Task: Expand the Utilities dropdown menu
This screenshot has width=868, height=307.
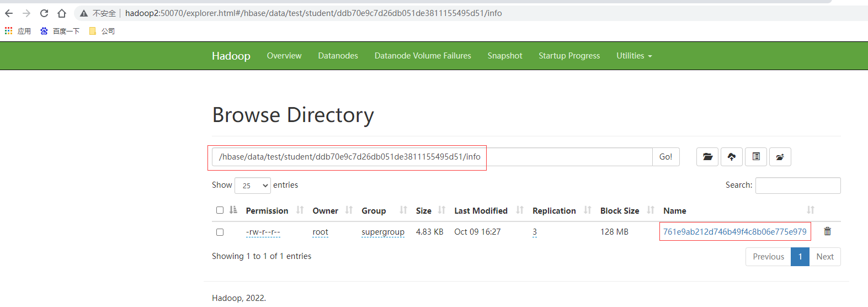Action: pyautogui.click(x=634, y=56)
